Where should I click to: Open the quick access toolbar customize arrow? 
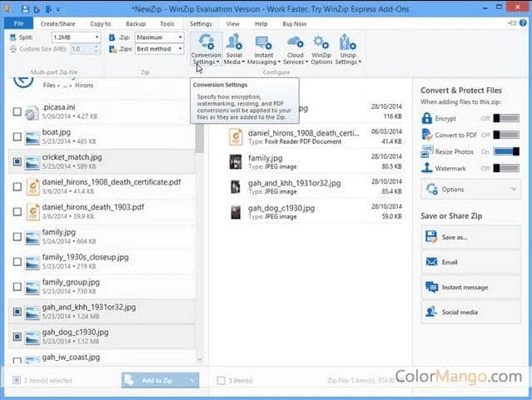coord(58,10)
